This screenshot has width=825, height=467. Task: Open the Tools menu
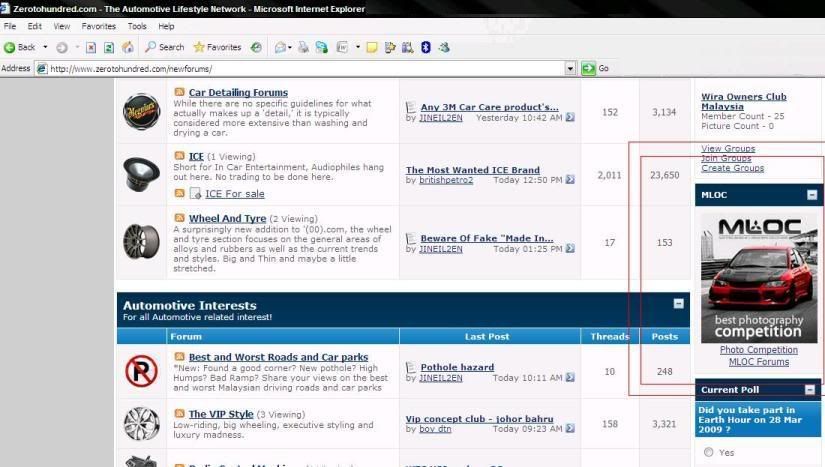point(137,26)
